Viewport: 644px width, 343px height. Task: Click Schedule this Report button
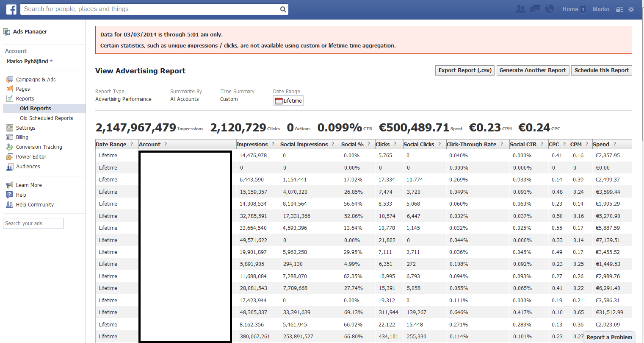(x=602, y=70)
